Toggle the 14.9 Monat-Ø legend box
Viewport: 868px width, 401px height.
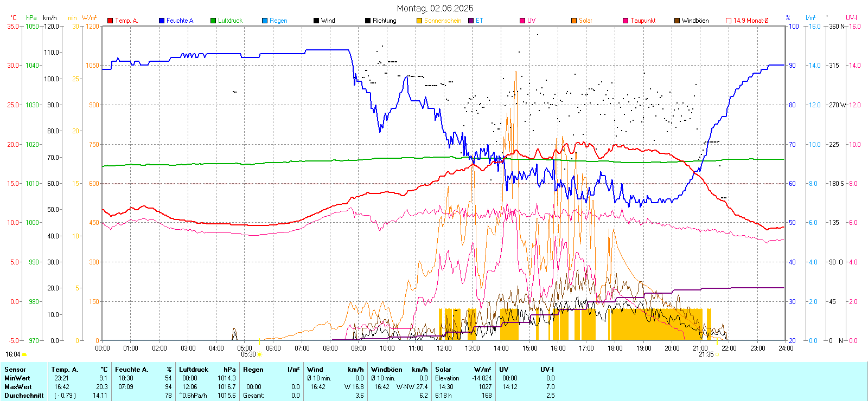pos(729,21)
